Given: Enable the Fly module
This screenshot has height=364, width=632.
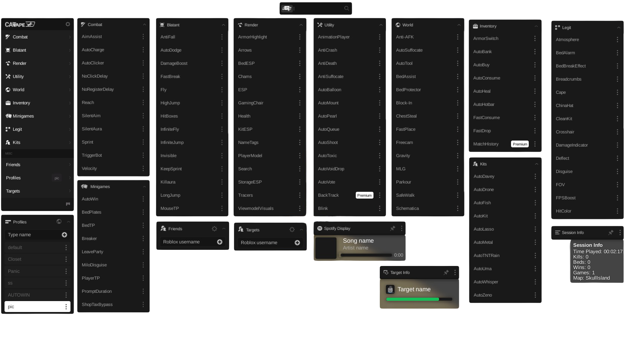Looking at the screenshot, I should pyautogui.click(x=164, y=90).
